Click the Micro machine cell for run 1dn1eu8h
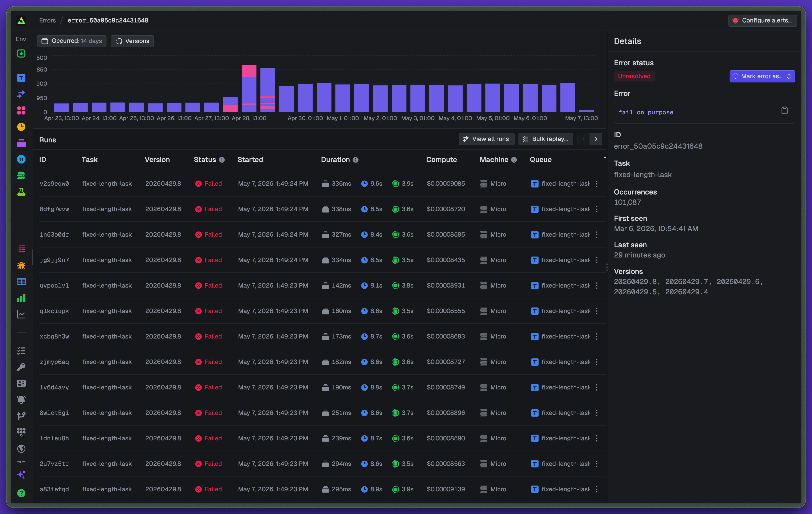The width and height of the screenshot is (812, 514). (493, 439)
